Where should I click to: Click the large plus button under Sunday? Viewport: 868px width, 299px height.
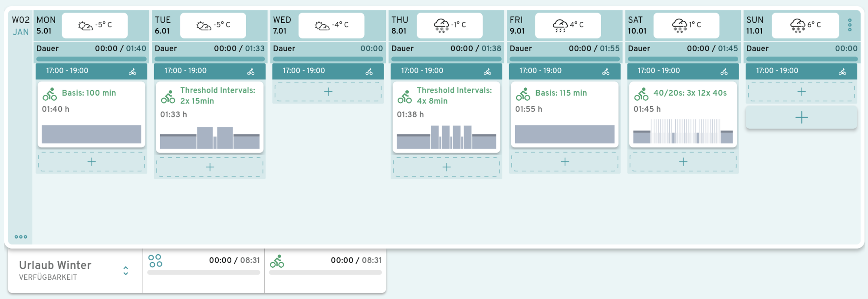tap(801, 117)
